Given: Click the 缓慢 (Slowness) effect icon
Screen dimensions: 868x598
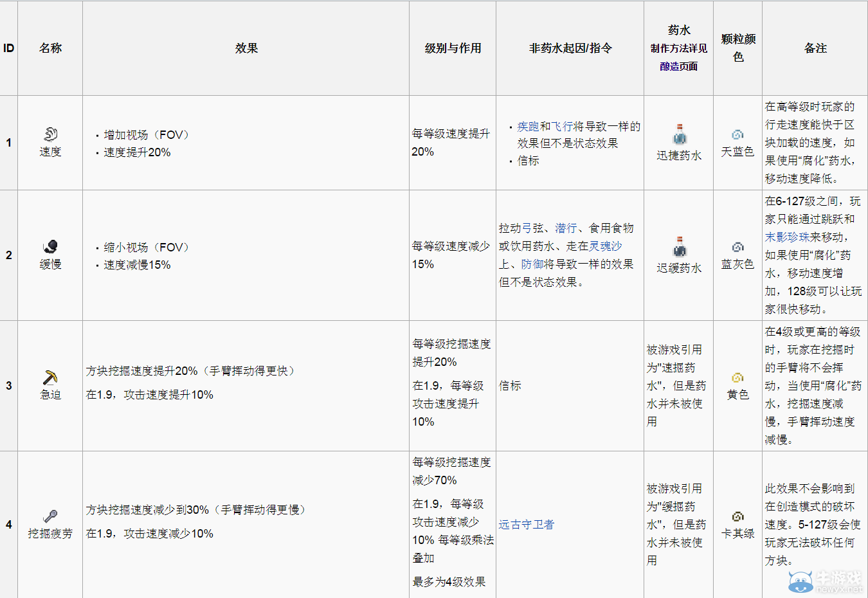Looking at the screenshot, I should tap(50, 246).
